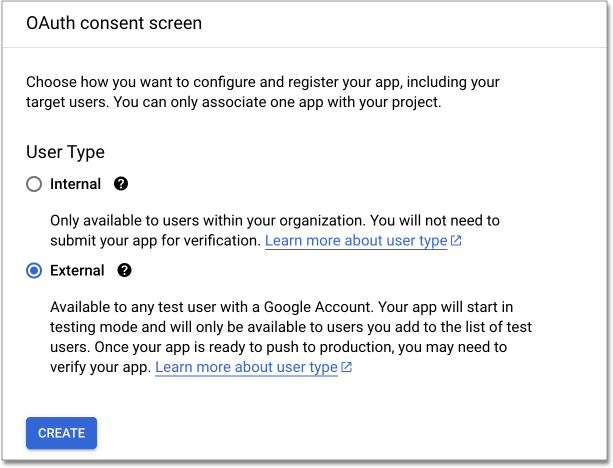
Task: Click the 'Choose how you want to configure' paragraph
Action: pos(262,81)
